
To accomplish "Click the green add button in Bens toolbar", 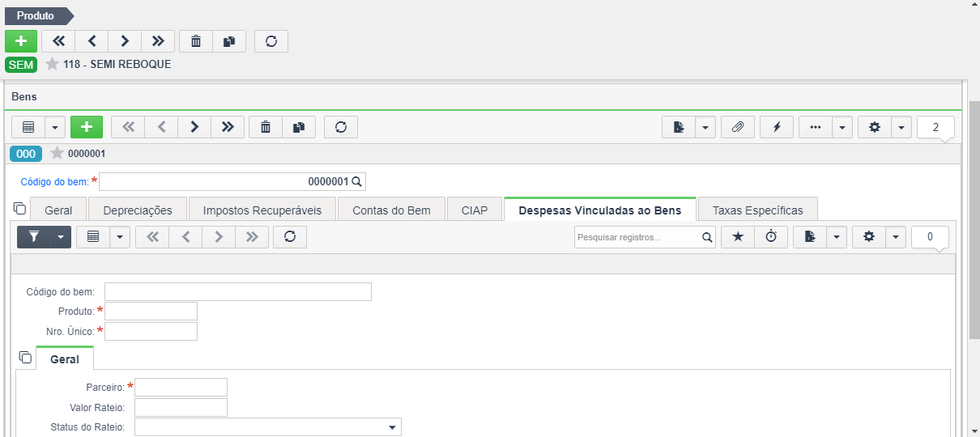I will tap(87, 127).
